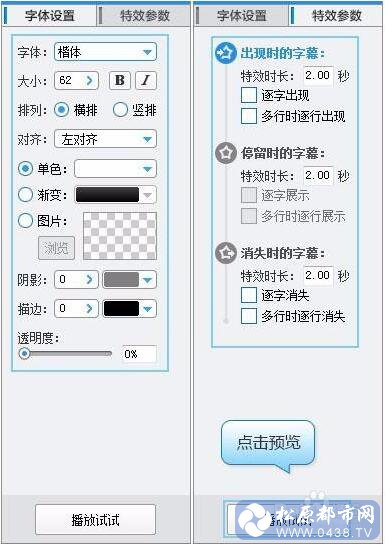Click the outline 描边 value arrow

pyautogui.click(x=90, y=309)
